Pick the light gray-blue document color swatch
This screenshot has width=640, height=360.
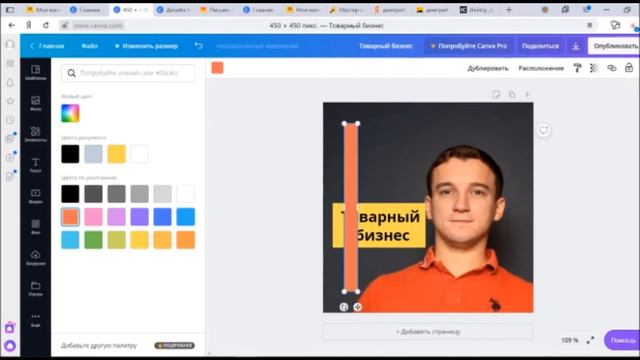pyautogui.click(x=93, y=154)
